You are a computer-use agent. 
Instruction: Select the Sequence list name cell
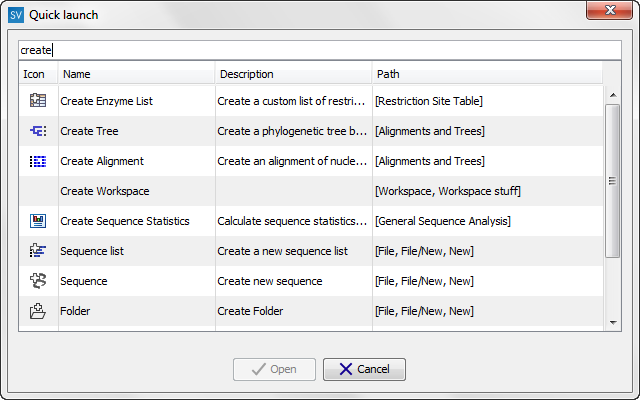click(x=92, y=251)
